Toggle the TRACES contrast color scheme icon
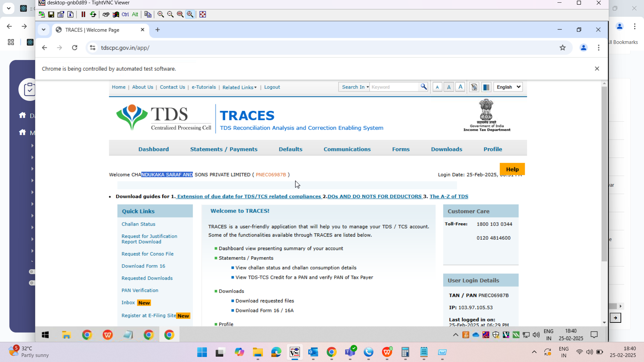The width and height of the screenshot is (644, 362). point(486,87)
